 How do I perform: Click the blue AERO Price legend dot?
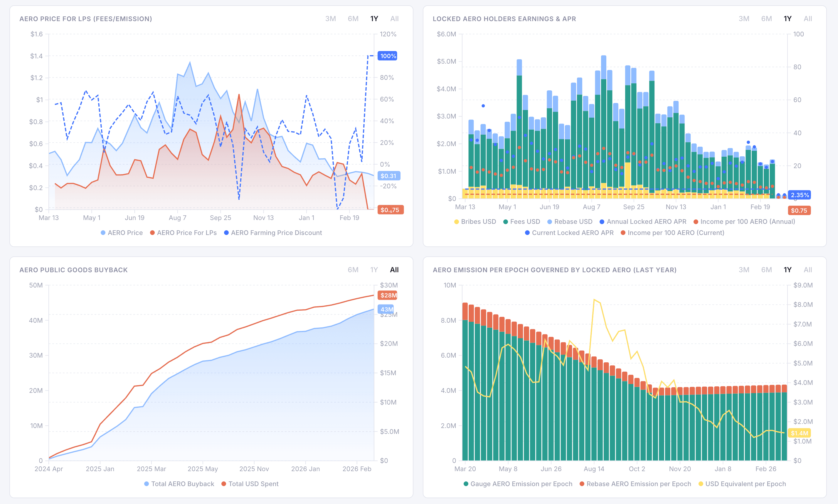(103, 232)
